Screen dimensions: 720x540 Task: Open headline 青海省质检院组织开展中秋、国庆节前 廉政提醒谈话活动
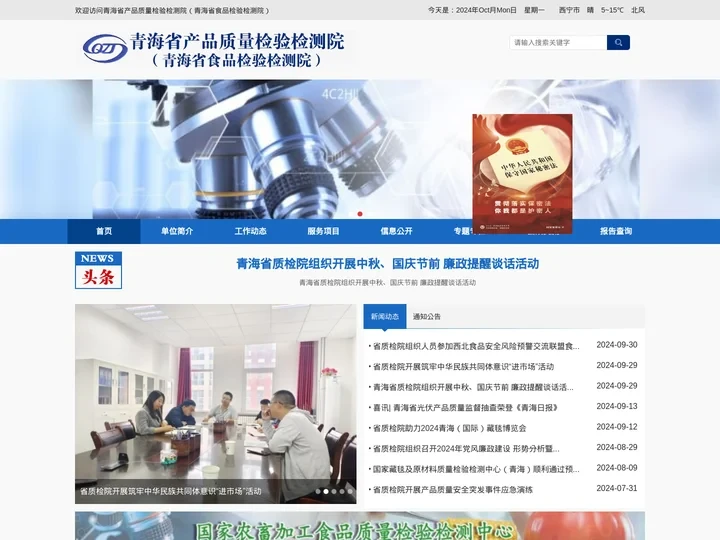pyautogui.click(x=388, y=264)
